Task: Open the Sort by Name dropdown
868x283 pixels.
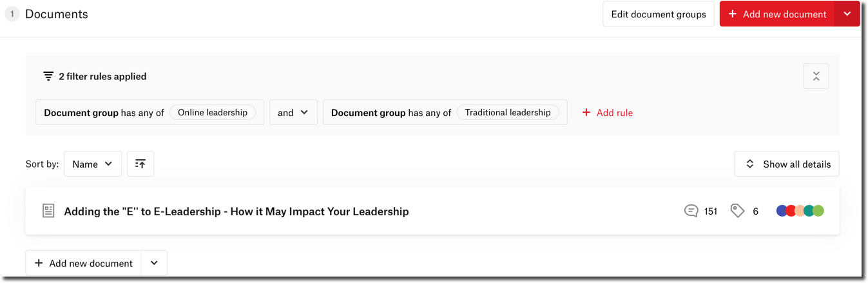Action: click(93, 164)
